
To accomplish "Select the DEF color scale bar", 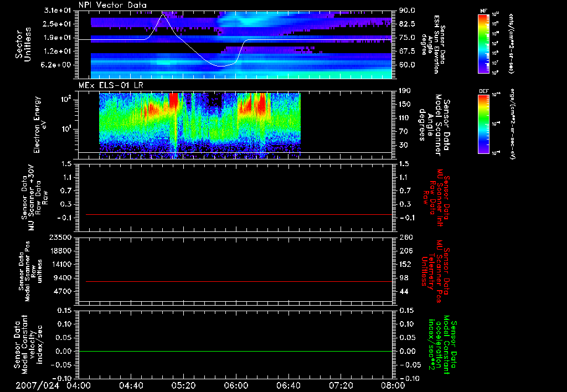I will pyautogui.click(x=483, y=124).
